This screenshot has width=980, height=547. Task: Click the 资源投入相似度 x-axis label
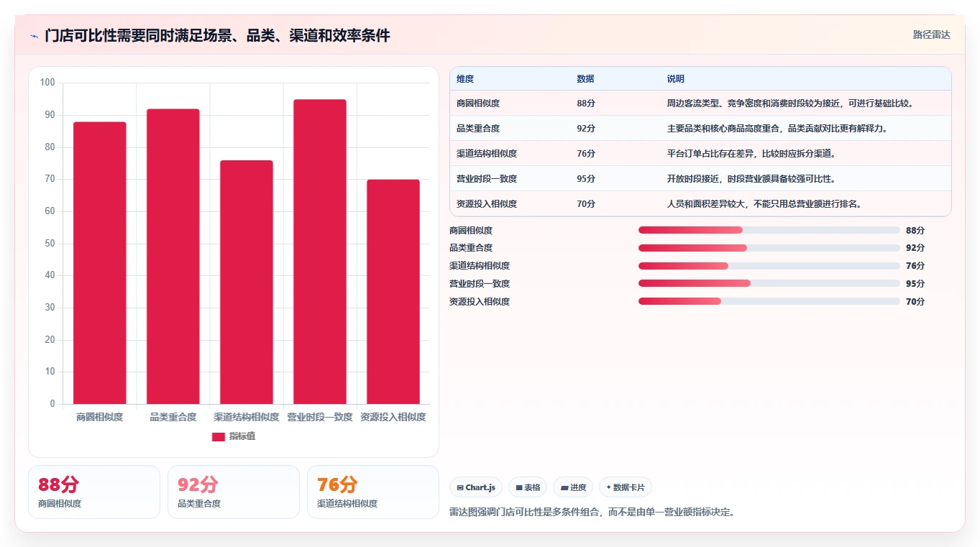click(393, 417)
